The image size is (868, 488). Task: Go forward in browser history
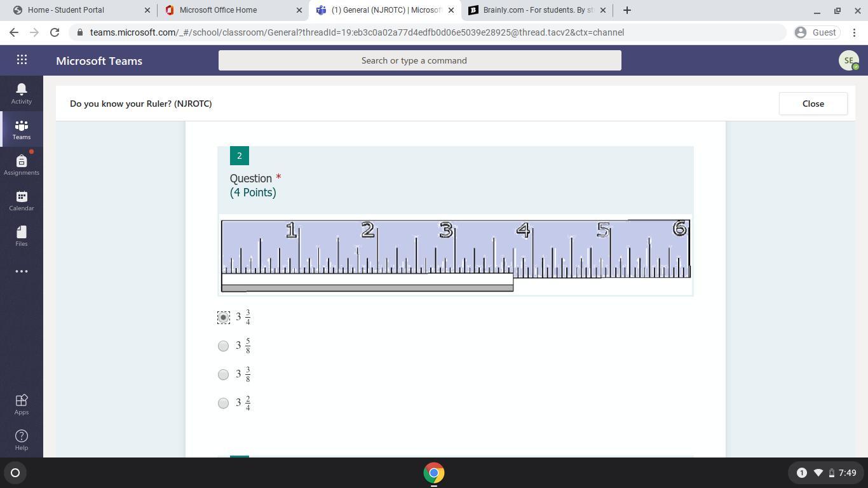coord(34,32)
